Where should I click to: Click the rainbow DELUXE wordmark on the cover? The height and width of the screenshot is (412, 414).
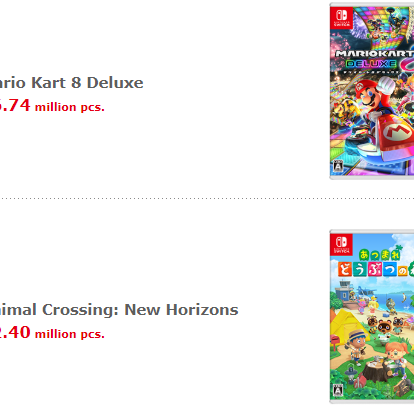(x=371, y=64)
